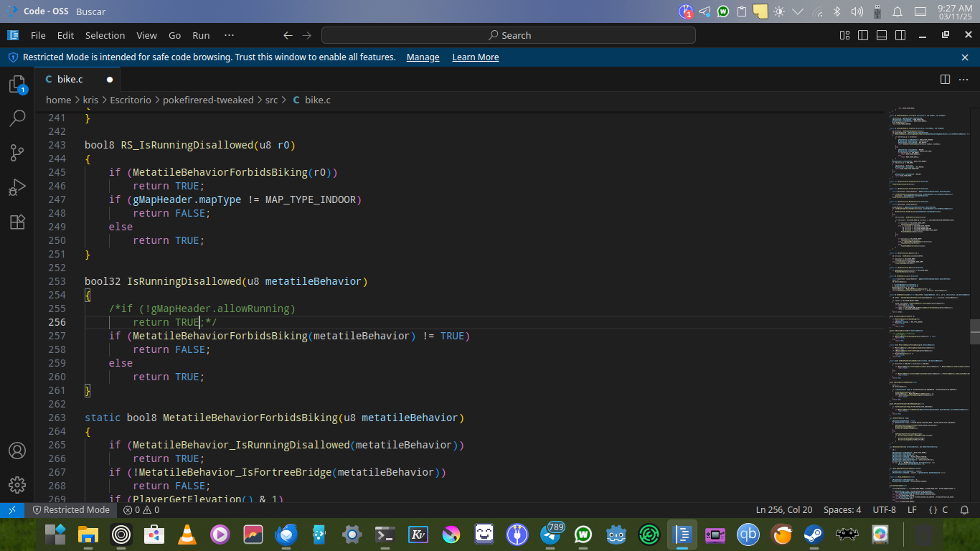Screen dimensions: 980x551
Task: Open the Selection menu
Action: 105,35
